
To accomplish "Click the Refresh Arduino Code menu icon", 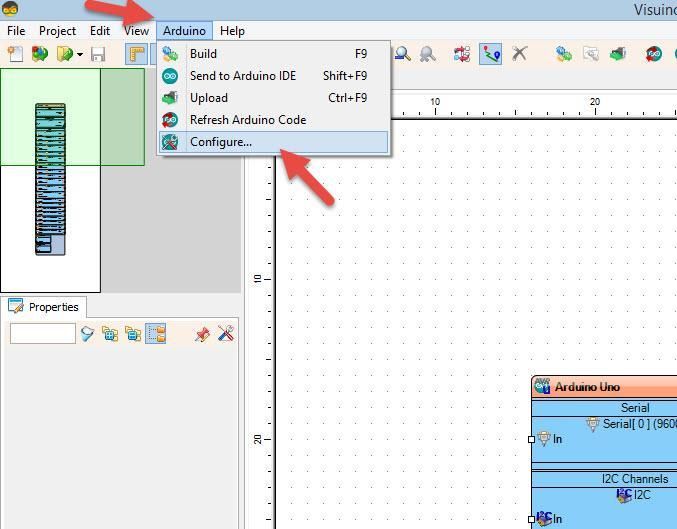I will click(x=170, y=120).
